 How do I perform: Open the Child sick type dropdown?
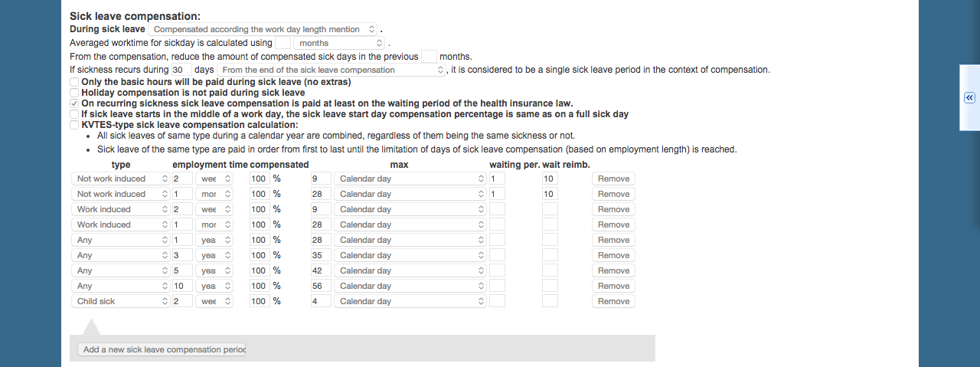(x=121, y=301)
